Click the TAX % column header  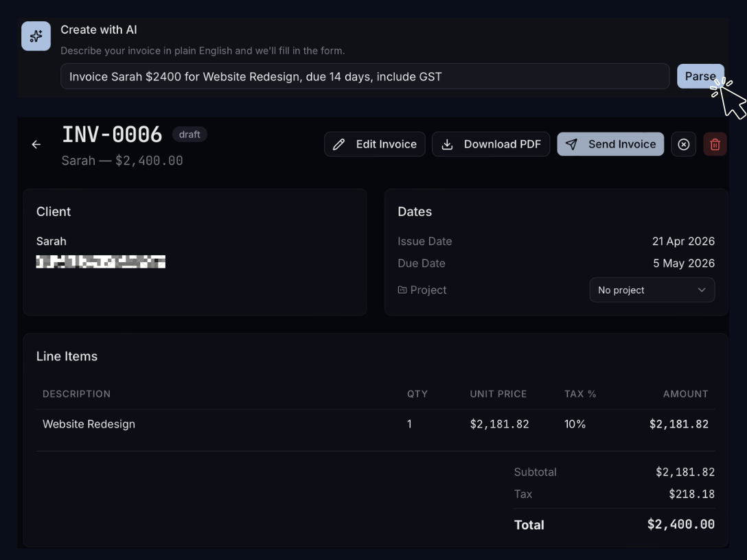(580, 394)
